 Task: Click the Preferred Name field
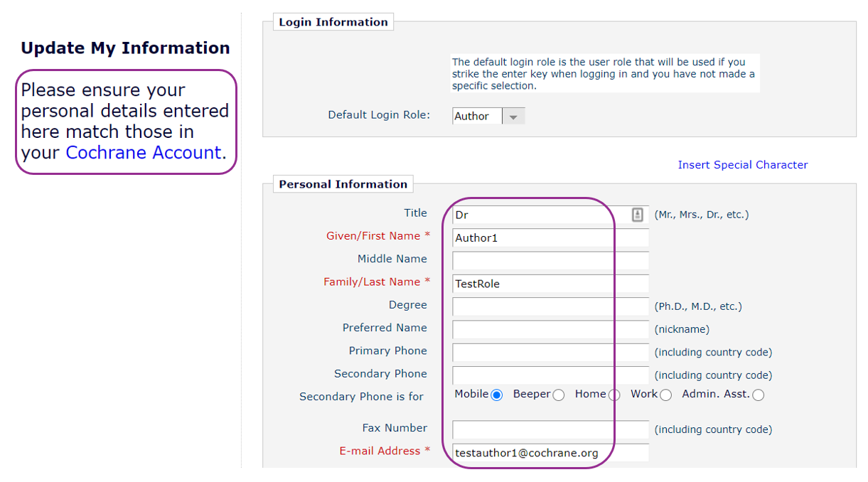550,329
